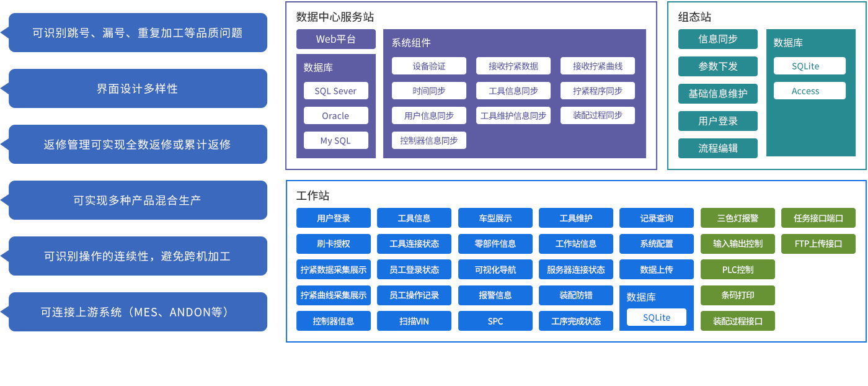Screen dimensions: 868x386
Task: Click the 零部件信息 block
Action: click(x=495, y=243)
